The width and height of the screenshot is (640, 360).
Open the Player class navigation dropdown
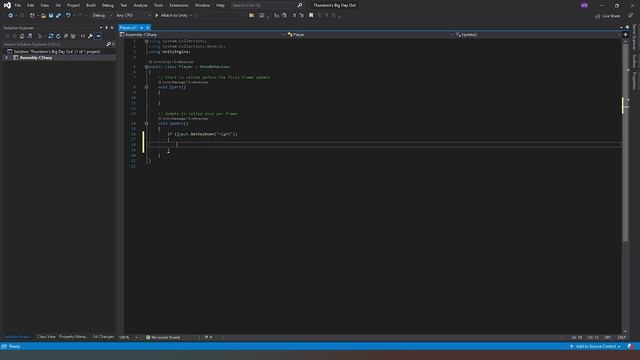point(370,35)
